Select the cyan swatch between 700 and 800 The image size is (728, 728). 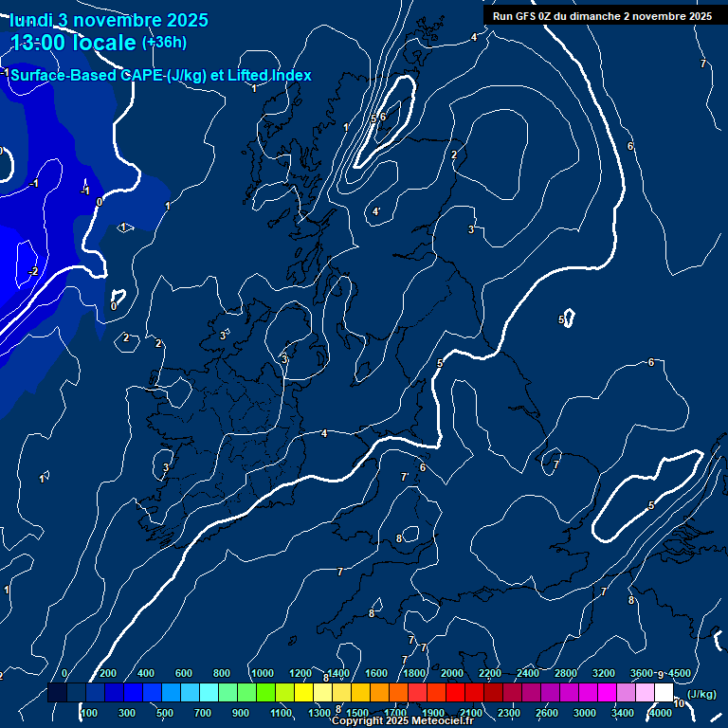point(209,692)
